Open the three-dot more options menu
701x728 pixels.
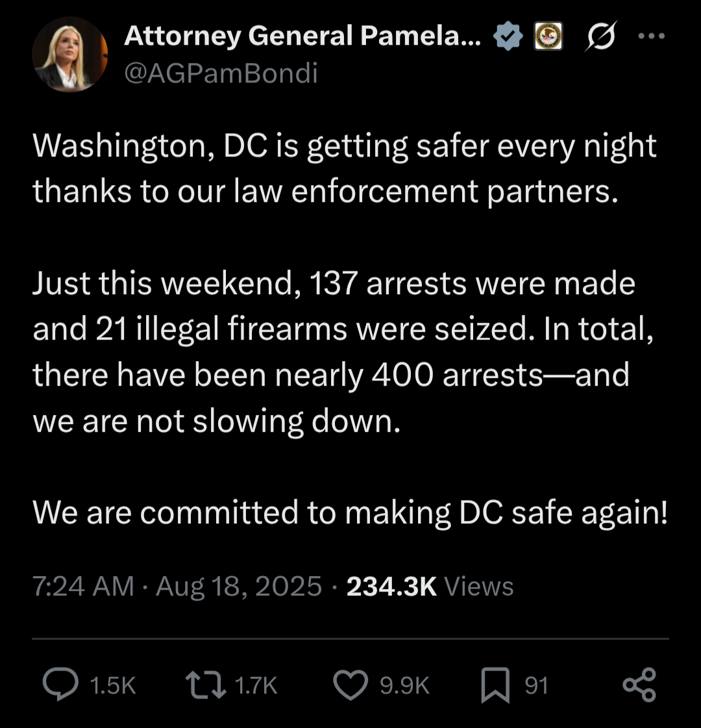pos(652,37)
